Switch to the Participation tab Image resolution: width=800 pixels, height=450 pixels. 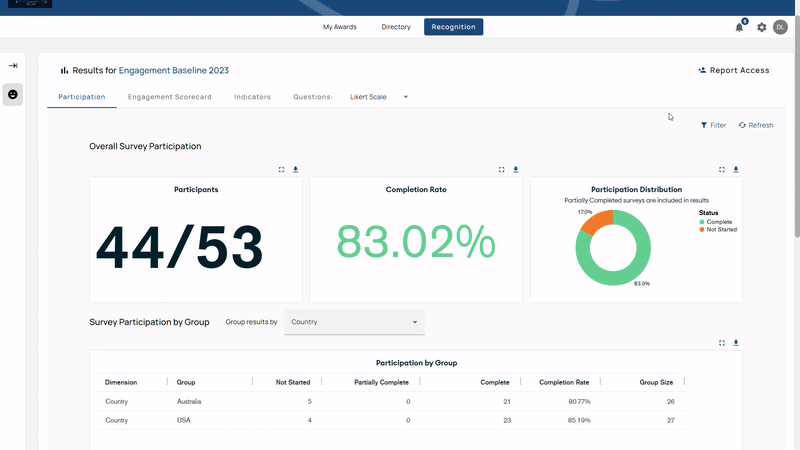coord(82,97)
